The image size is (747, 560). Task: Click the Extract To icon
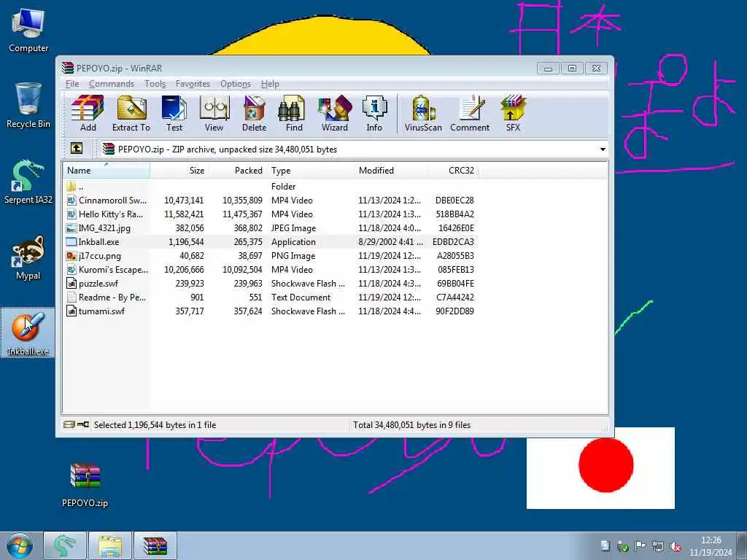tap(131, 113)
